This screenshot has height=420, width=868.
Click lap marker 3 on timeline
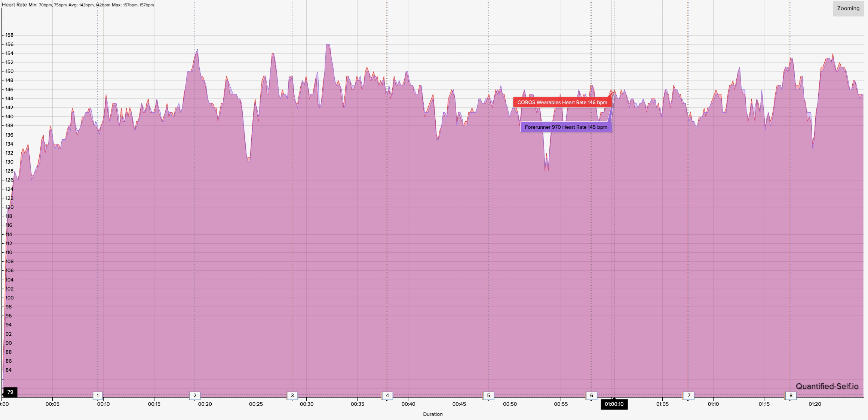click(292, 395)
